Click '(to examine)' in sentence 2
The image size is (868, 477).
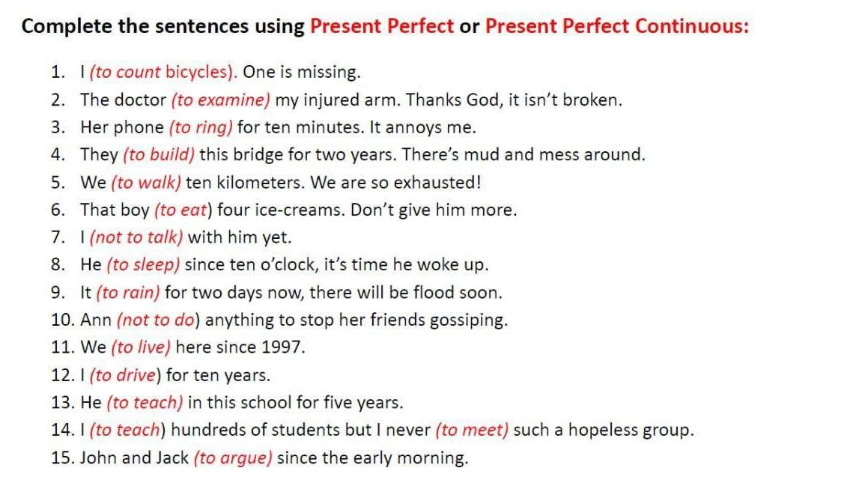[x=220, y=100]
